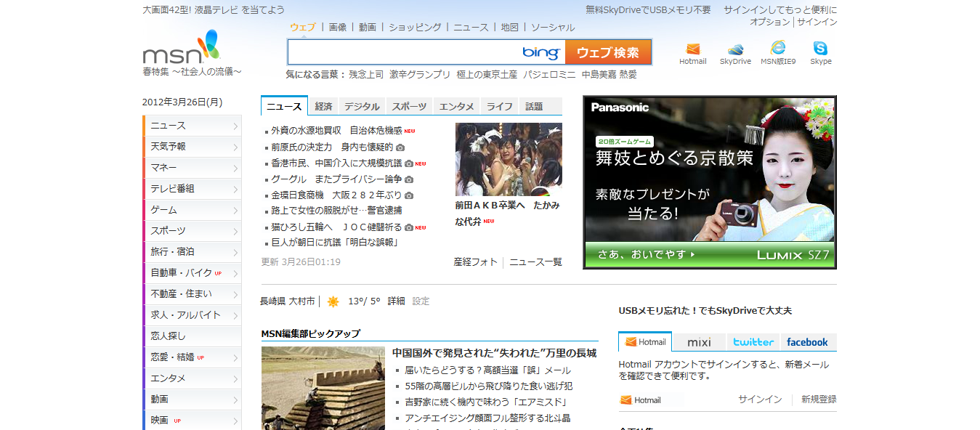Select the facebook tab
The height and width of the screenshot is (430, 980).
pos(808,342)
